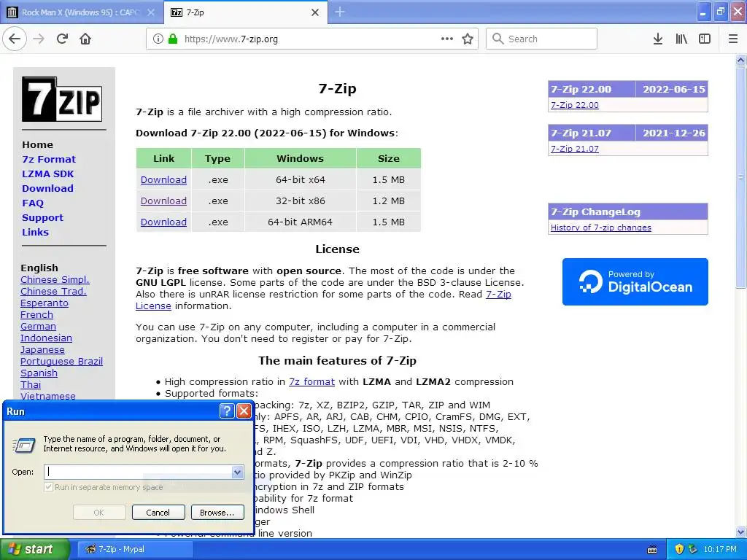Open the browser hamburger menu
This screenshot has width=747, height=560.
(x=732, y=39)
